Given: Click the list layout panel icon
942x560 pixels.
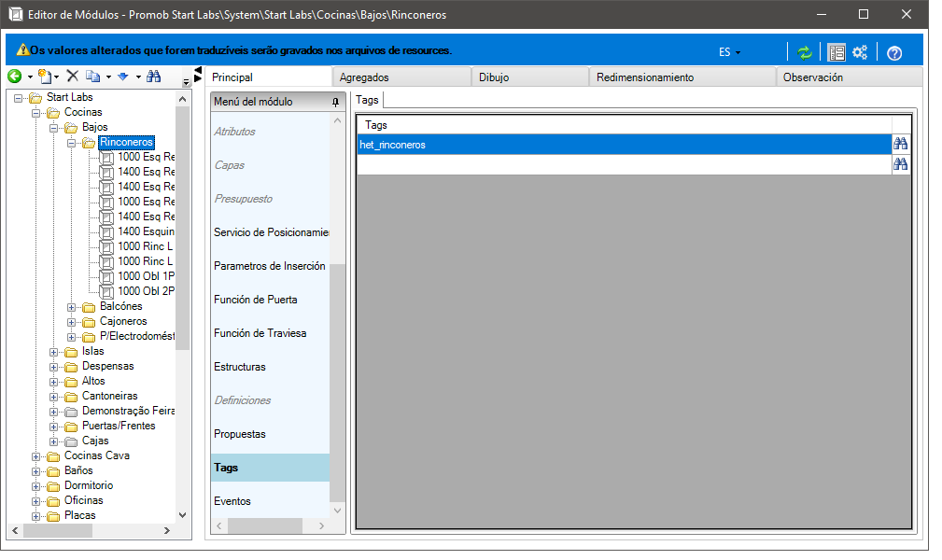Looking at the screenshot, I should coord(837,53).
